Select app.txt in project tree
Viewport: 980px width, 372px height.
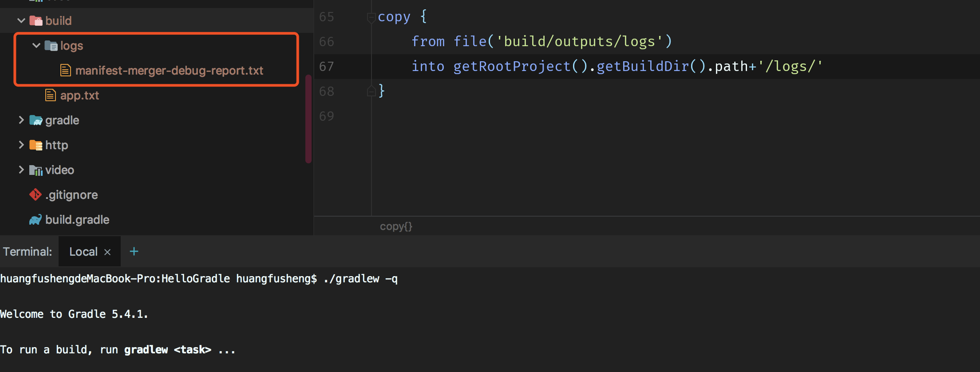point(79,95)
